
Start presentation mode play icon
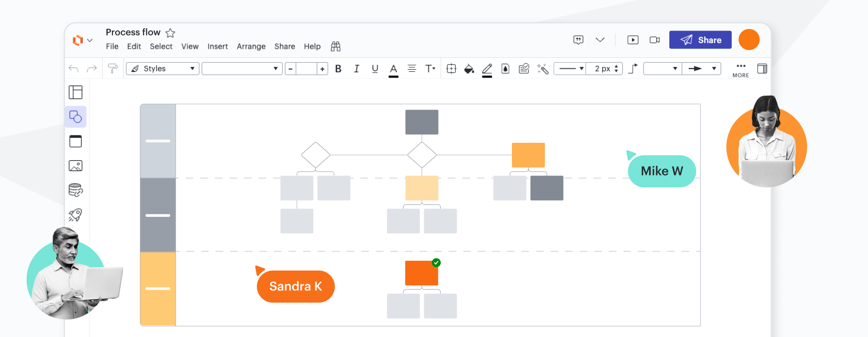[x=633, y=40]
